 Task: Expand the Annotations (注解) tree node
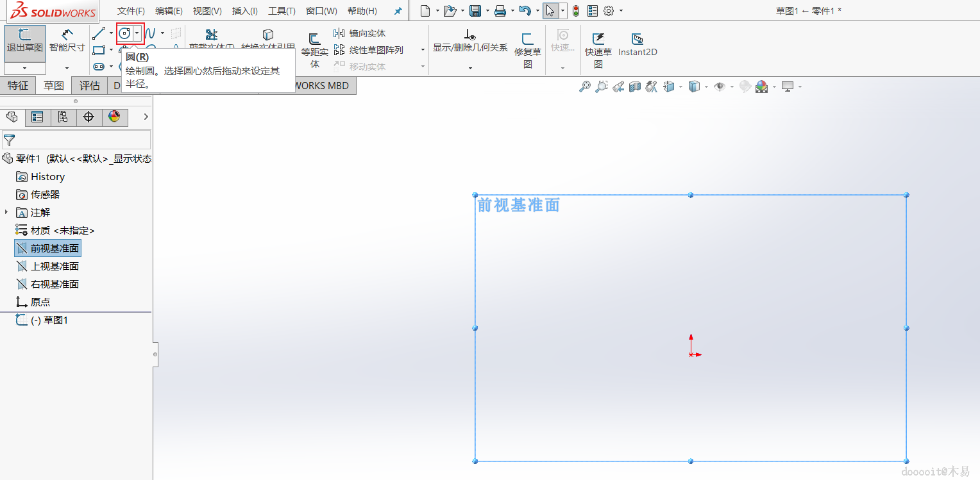[x=6, y=212]
